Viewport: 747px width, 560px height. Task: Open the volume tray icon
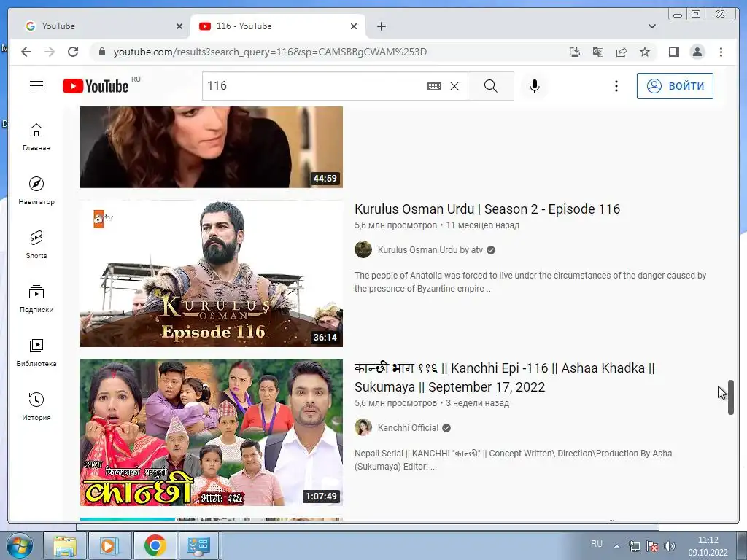pos(670,546)
